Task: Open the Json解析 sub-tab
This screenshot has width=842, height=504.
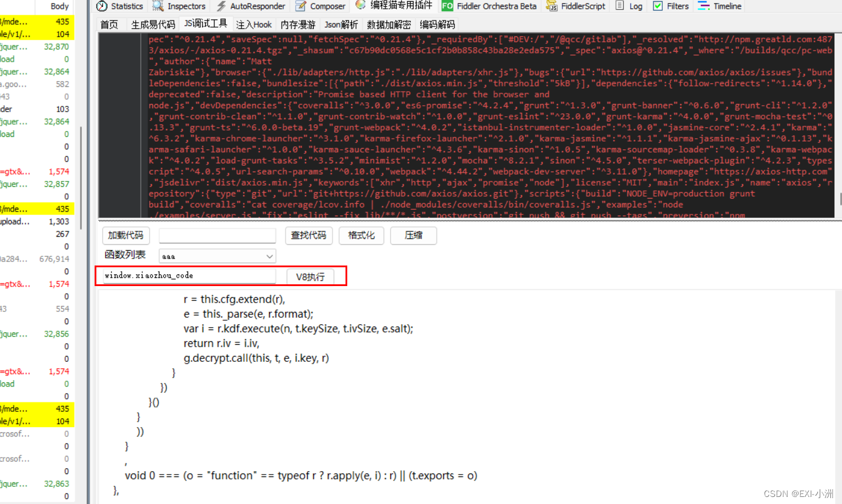Action: [341, 25]
